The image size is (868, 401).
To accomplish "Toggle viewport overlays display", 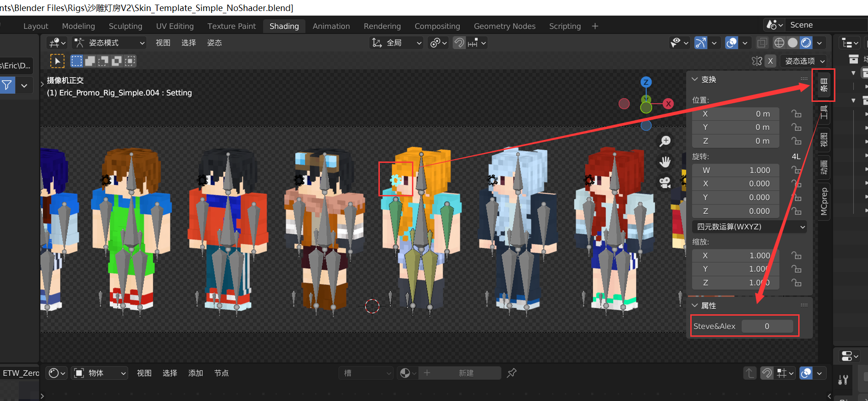I will point(732,43).
